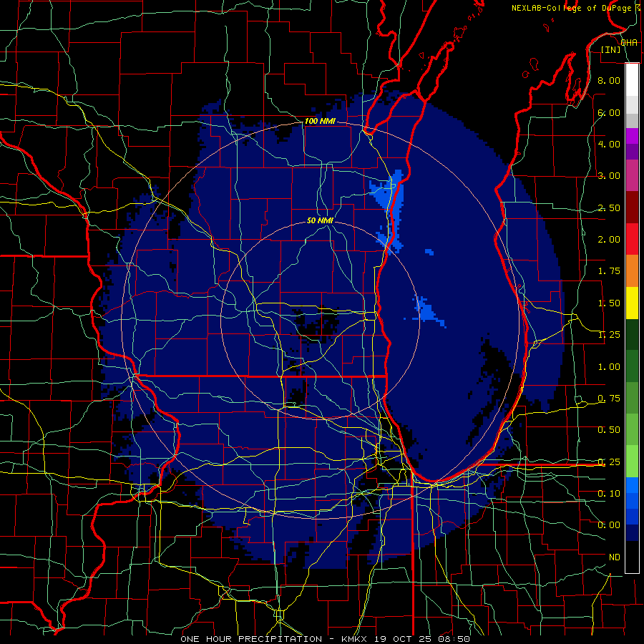Click the light blue precipitation patch mid-lake
Image resolution: width=644 pixels, height=644 pixels.
[x=427, y=313]
